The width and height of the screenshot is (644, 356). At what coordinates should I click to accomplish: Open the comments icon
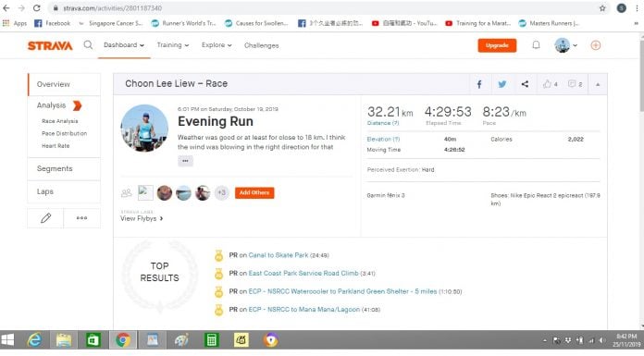pyautogui.click(x=572, y=84)
